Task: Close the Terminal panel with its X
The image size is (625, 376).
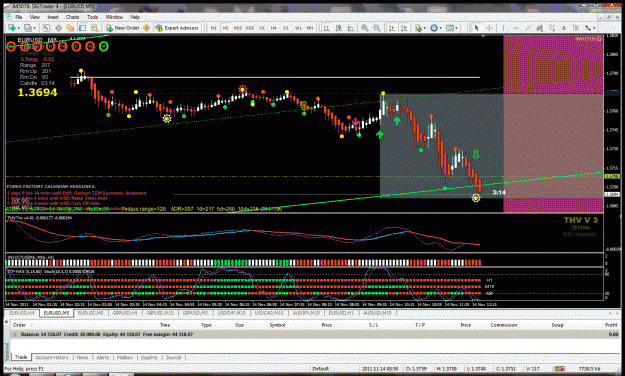Action: (x=6, y=321)
